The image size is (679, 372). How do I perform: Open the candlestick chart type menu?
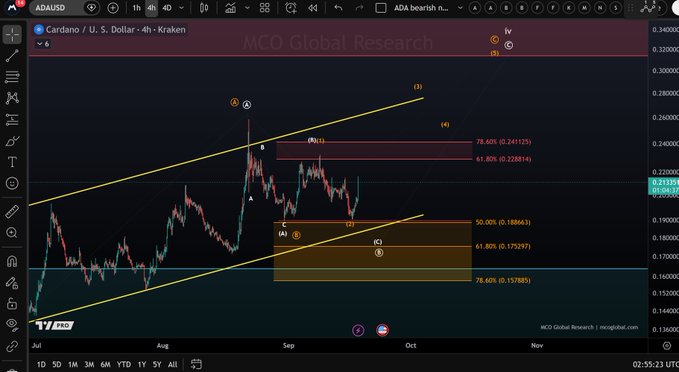(x=204, y=8)
